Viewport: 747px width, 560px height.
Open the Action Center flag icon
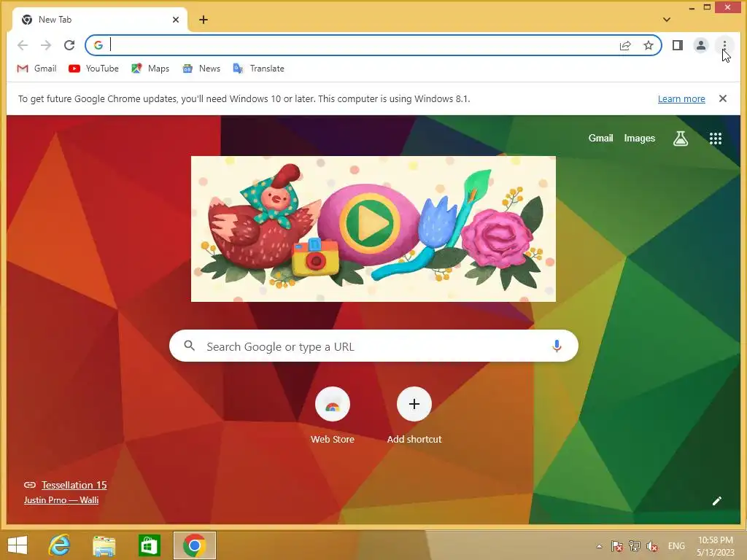coord(616,546)
